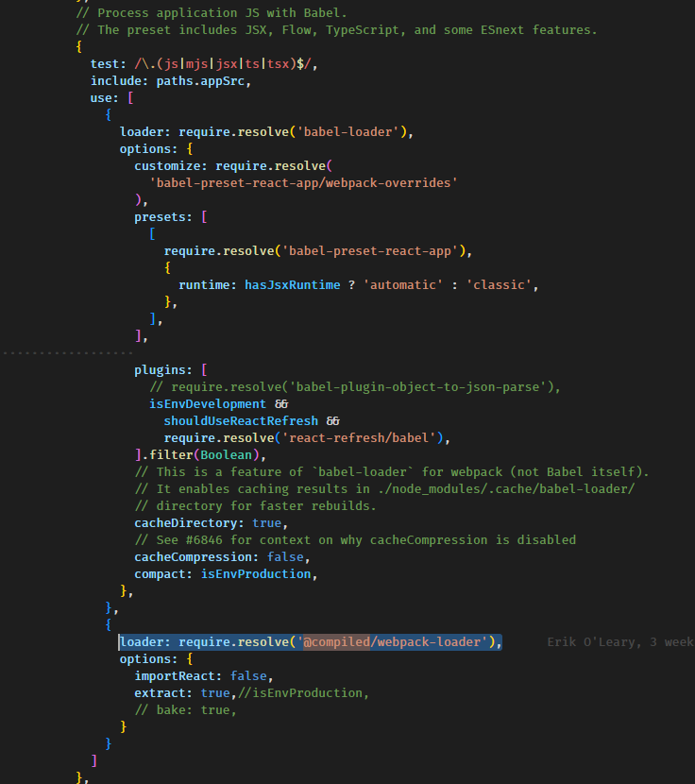Click the customize property name
The width and height of the screenshot is (695, 784).
point(167,166)
